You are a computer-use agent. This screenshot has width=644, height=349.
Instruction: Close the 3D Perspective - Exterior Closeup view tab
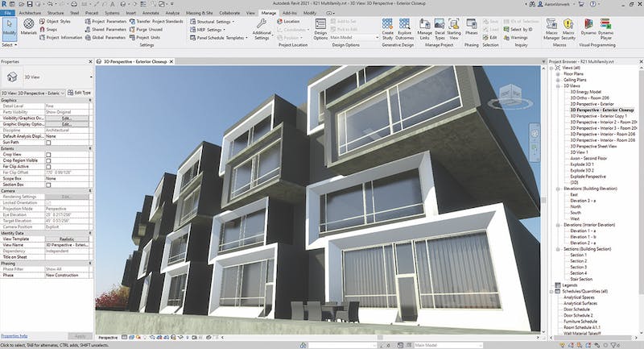(171, 61)
